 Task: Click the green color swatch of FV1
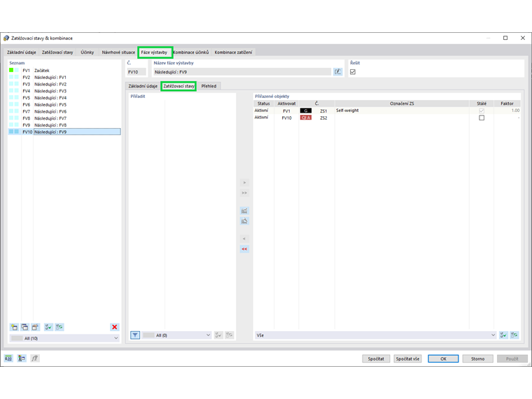tap(11, 70)
